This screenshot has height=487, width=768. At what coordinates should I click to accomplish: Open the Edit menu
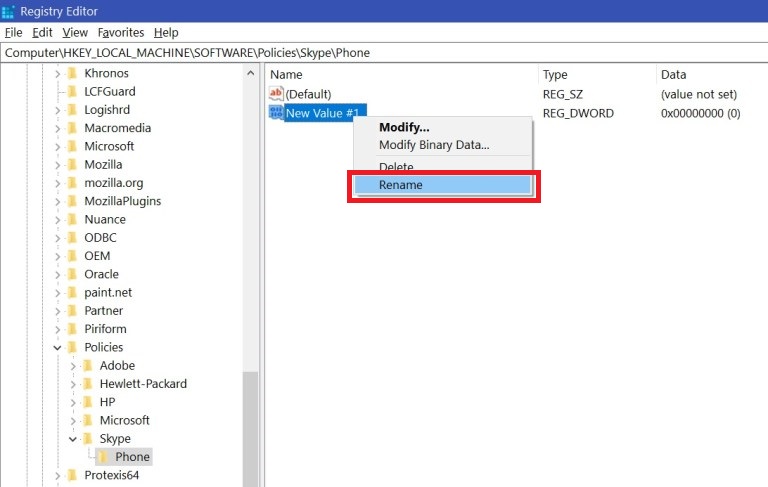[x=42, y=33]
